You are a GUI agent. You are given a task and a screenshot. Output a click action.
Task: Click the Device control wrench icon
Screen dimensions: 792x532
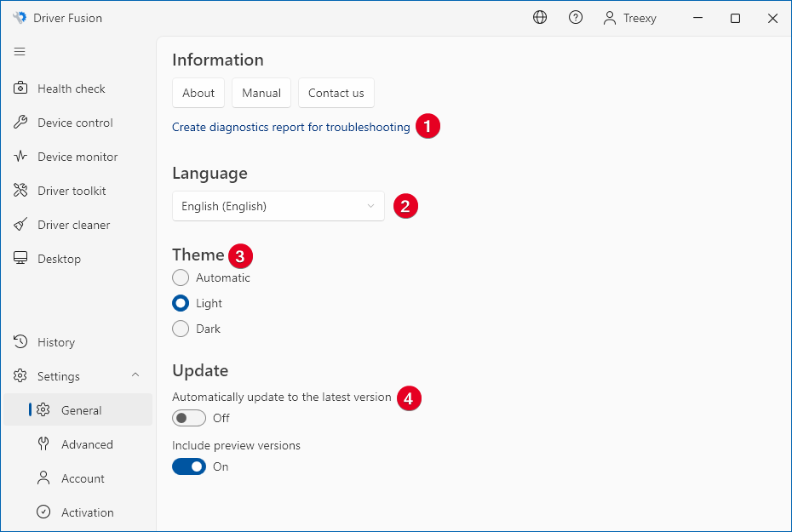click(20, 123)
